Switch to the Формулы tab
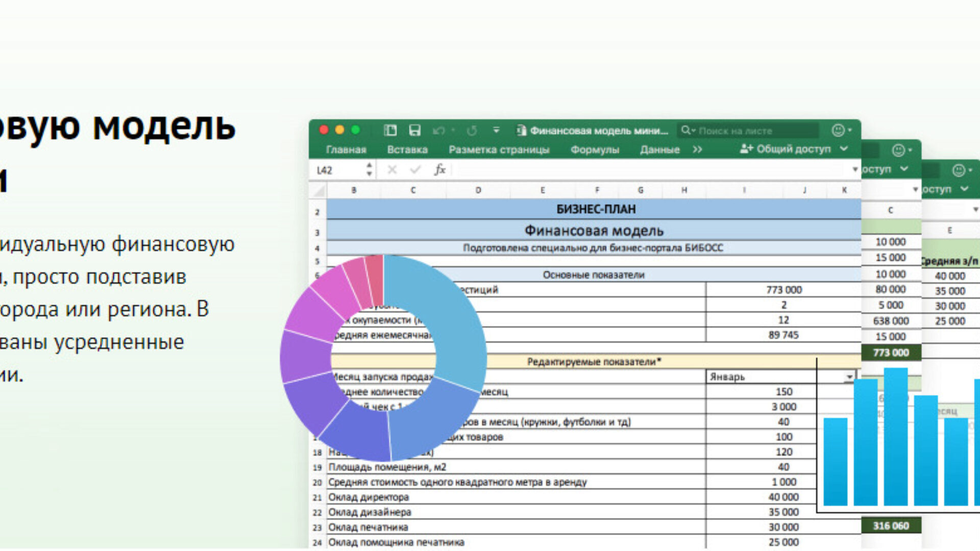The image size is (980, 551). coord(595,149)
